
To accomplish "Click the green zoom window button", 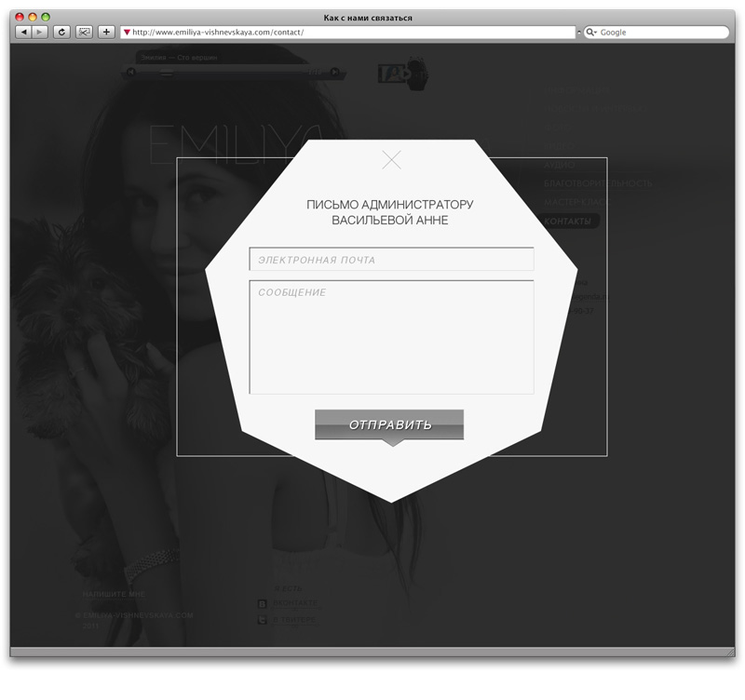I will point(46,17).
